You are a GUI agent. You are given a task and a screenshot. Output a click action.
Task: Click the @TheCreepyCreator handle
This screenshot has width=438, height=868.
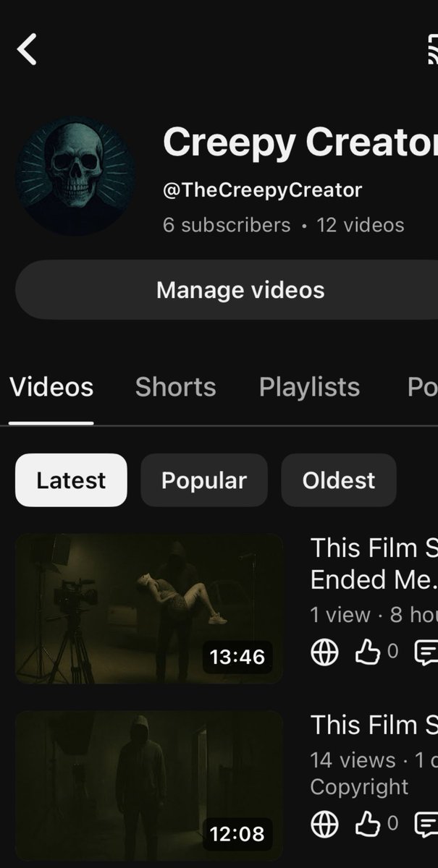pyautogui.click(x=262, y=190)
